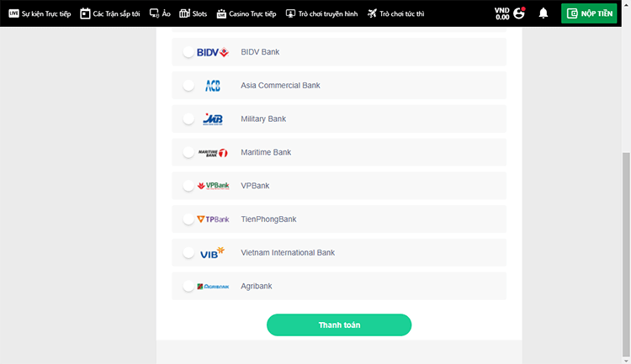Click the LIVE icon for Sự kiện Trực tiếp
Screen dimensions: 631x364
tap(13, 13)
